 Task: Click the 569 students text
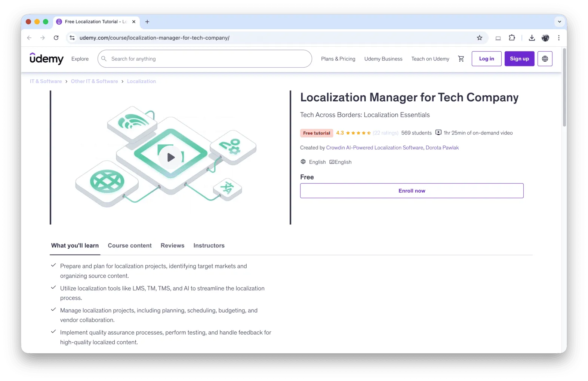click(416, 133)
